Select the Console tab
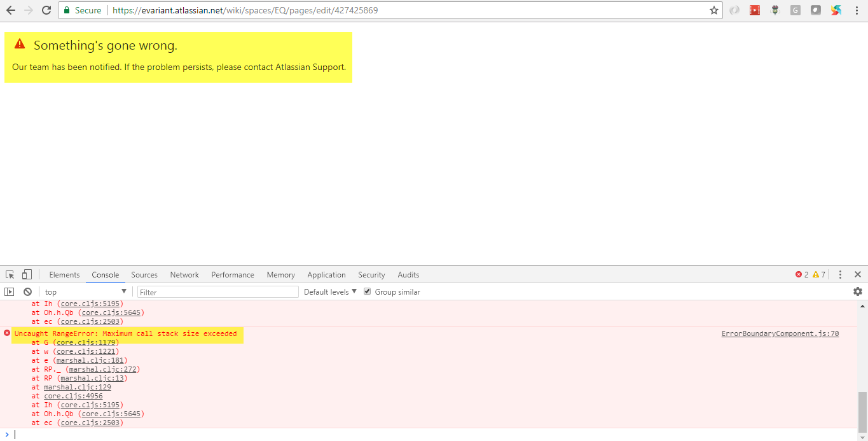868x441 pixels. pos(106,275)
